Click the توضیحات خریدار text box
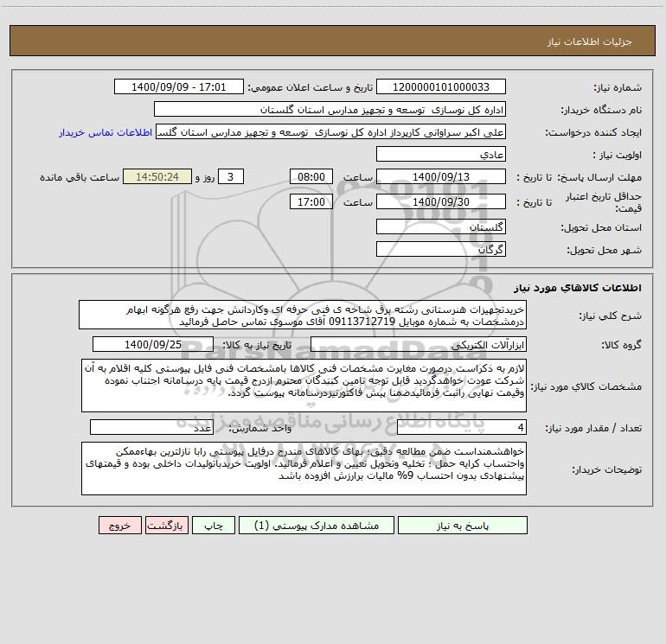The image size is (666, 644). coord(304,469)
